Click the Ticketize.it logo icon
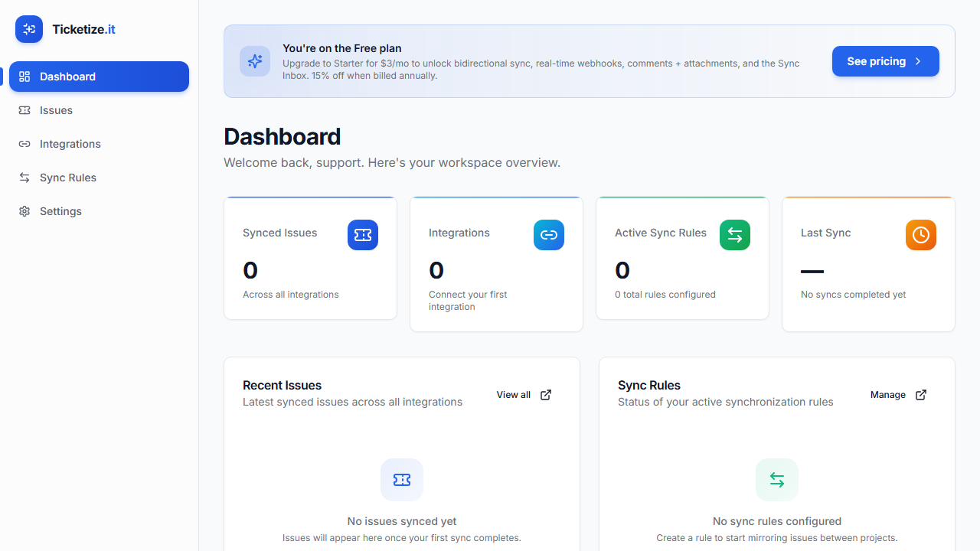Viewport: 980px width, 551px height. 29,29
